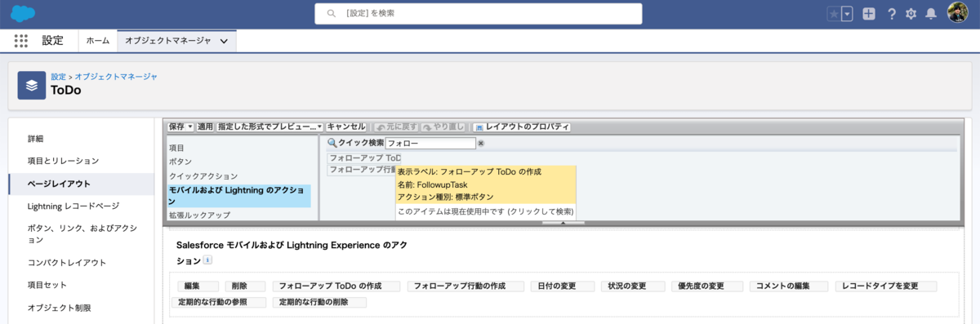980x324 pixels.
Task: Click in the クイック検索 input field
Action: coord(430,143)
